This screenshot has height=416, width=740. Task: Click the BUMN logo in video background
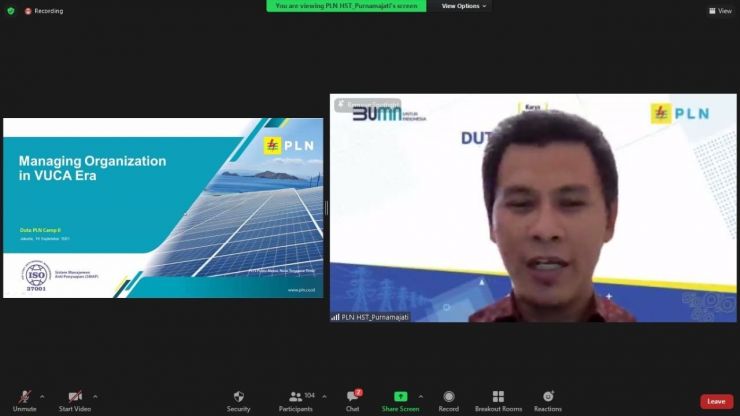[389, 114]
